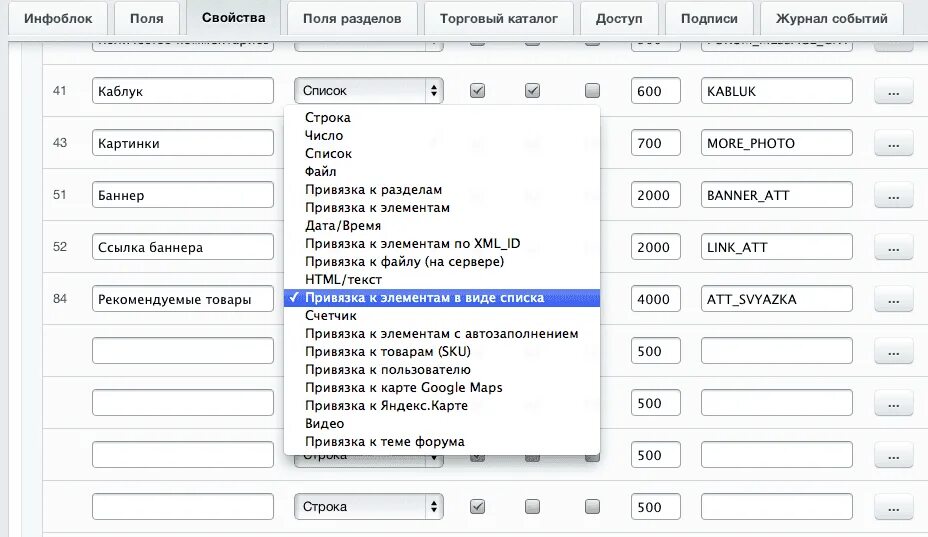
Task: Toggle first checkbox in the Каблук row
Action: [478, 91]
